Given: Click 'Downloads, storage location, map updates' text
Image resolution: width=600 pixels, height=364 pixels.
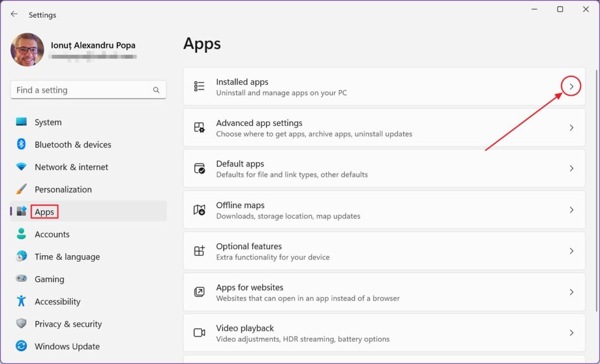Looking at the screenshot, I should pos(288,216).
